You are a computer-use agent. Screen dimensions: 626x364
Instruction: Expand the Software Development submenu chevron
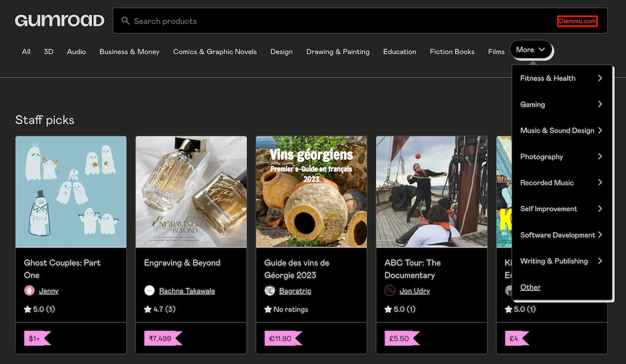(x=600, y=235)
